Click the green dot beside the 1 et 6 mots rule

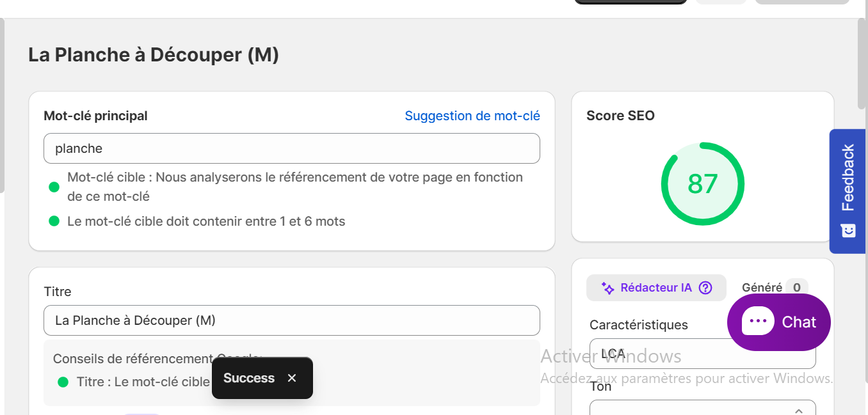54,221
